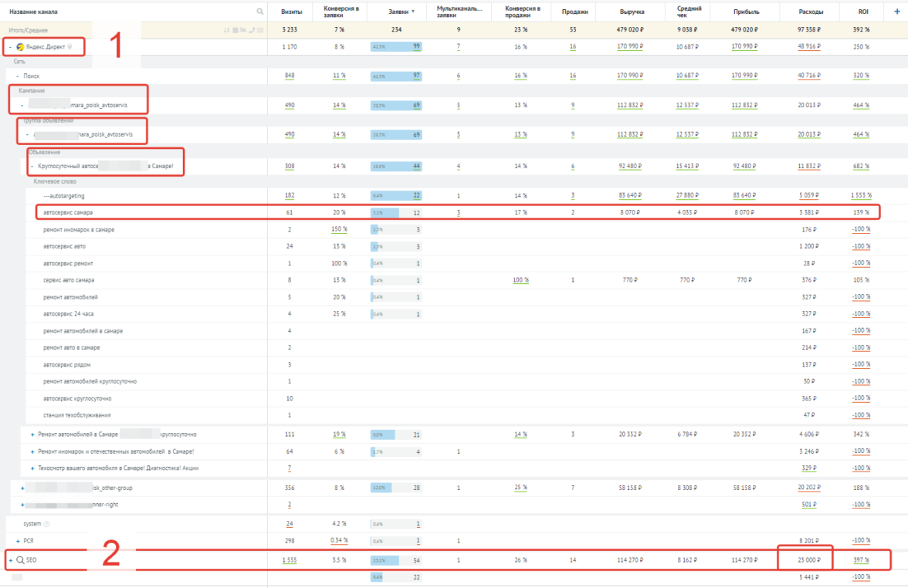Click the phone icon in totals row
The image size is (908, 588).
tap(252, 30)
